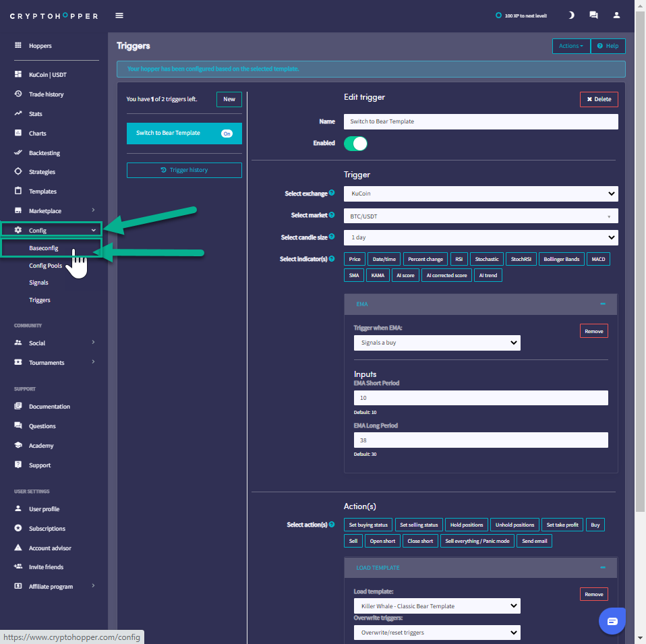The image size is (646, 644).
Task: Toggle dark mode moon icon
Action: (x=571, y=15)
